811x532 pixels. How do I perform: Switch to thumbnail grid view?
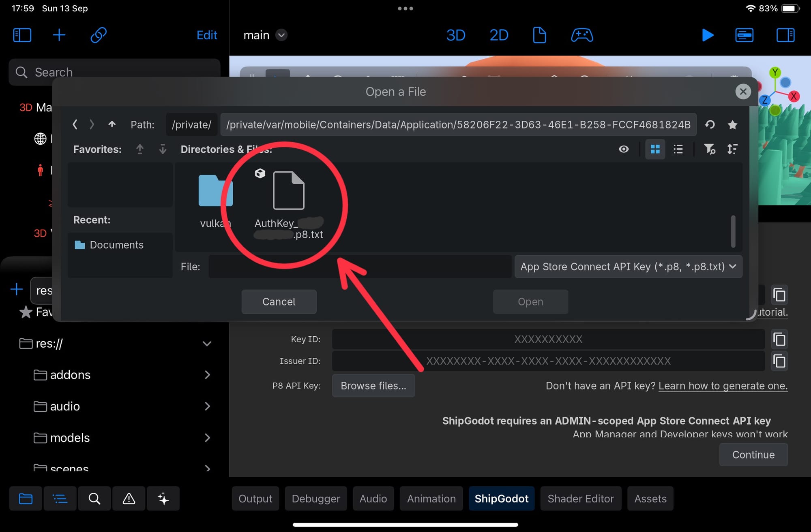655,149
